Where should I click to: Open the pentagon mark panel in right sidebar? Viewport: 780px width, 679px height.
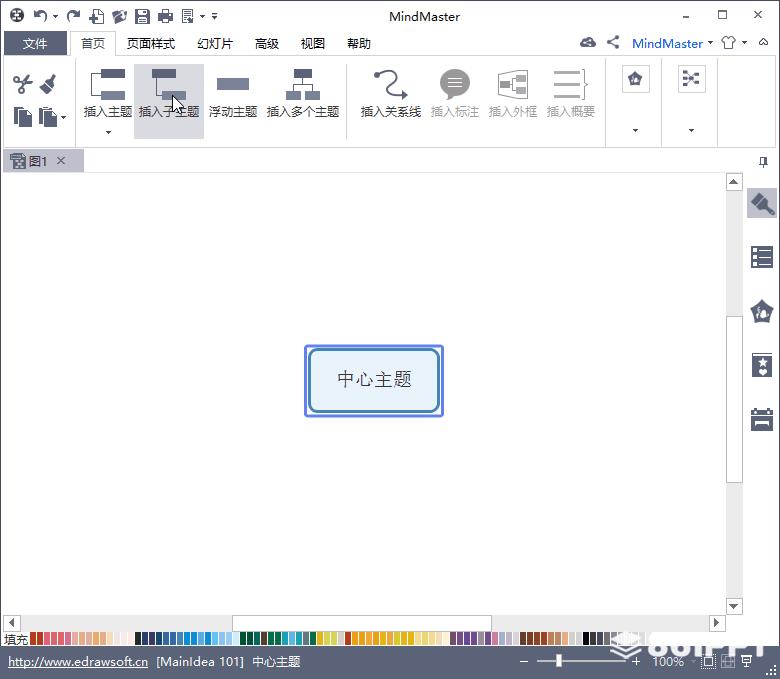tap(762, 312)
